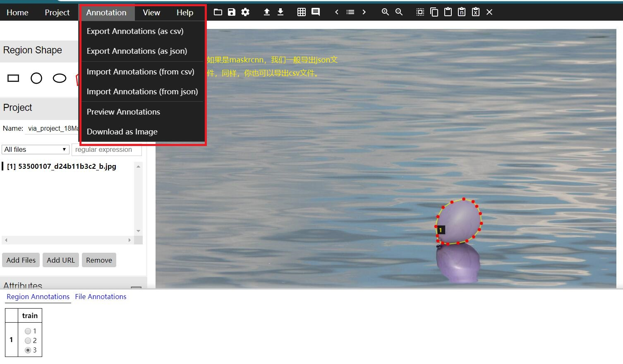Open the annotation editor panel
Image resolution: width=623 pixels, height=364 pixels.
(x=315, y=12)
